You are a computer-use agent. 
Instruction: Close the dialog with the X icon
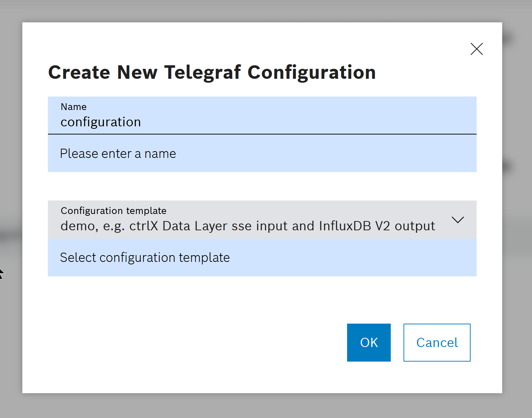click(477, 49)
